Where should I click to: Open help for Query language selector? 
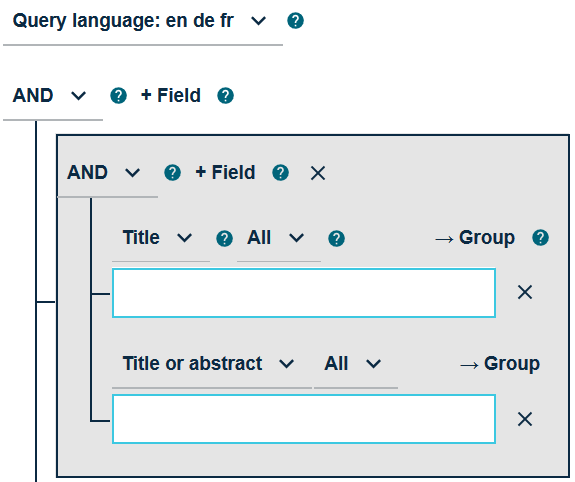295,21
